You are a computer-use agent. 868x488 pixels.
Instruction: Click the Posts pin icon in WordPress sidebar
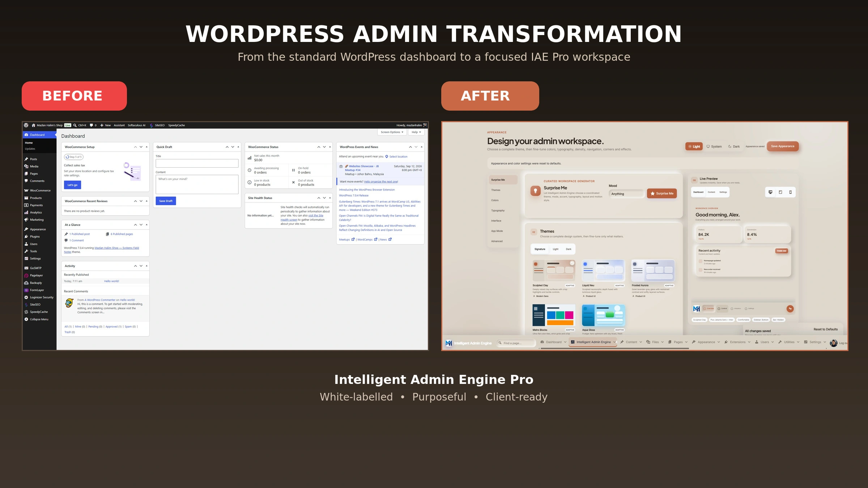click(26, 159)
